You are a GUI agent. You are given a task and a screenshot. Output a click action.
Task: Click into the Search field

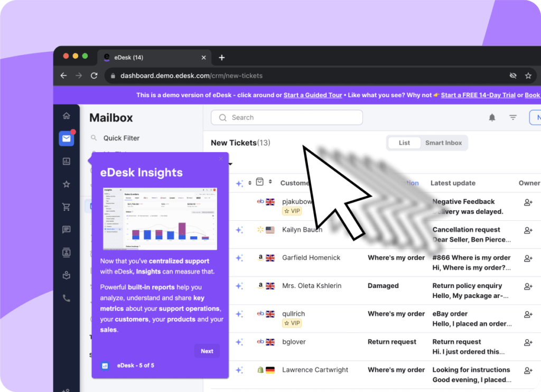[287, 117]
